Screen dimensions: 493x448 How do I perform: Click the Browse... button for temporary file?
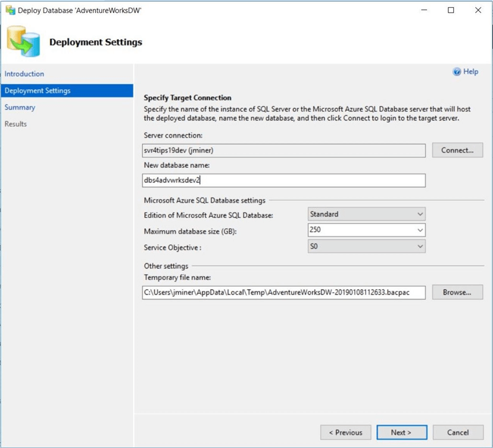click(457, 292)
